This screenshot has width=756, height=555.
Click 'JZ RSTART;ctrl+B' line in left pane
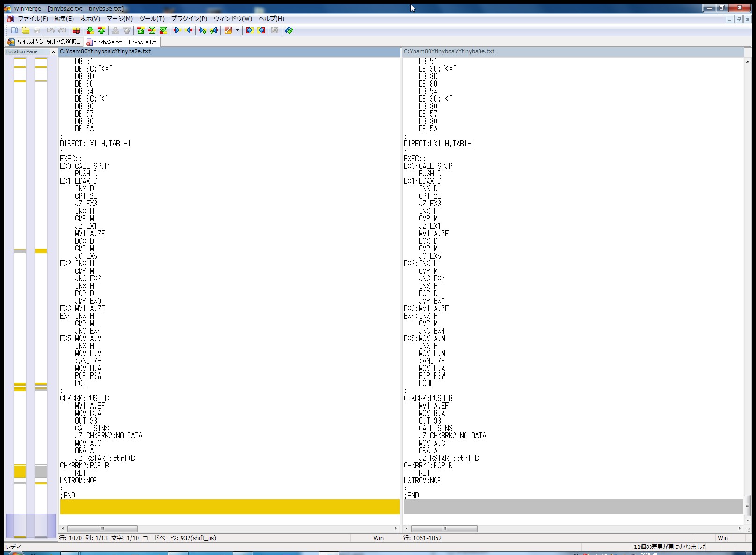click(x=105, y=458)
